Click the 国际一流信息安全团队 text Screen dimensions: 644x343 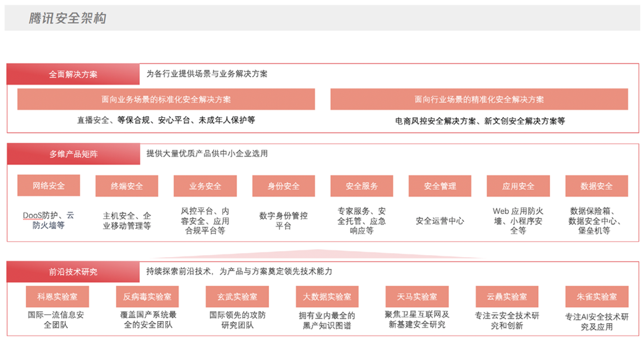click(56, 320)
